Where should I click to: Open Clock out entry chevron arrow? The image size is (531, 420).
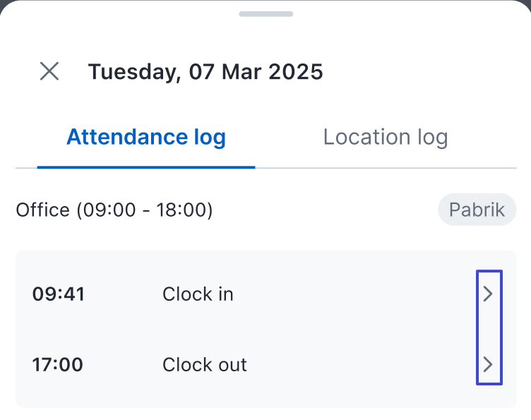(488, 364)
